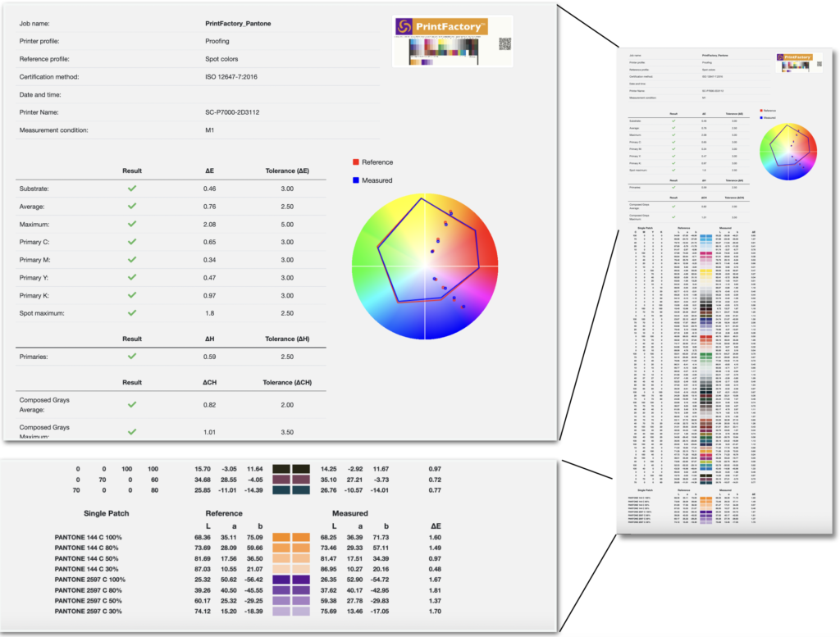Screen dimensions: 840x637
Task: Click the printer name SC-P7000-2D3112
Action: [x=232, y=112]
